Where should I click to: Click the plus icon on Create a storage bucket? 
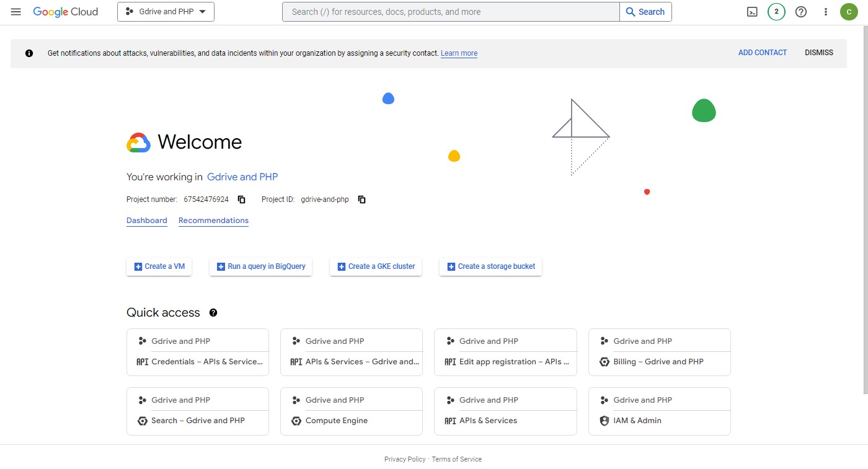(x=451, y=267)
